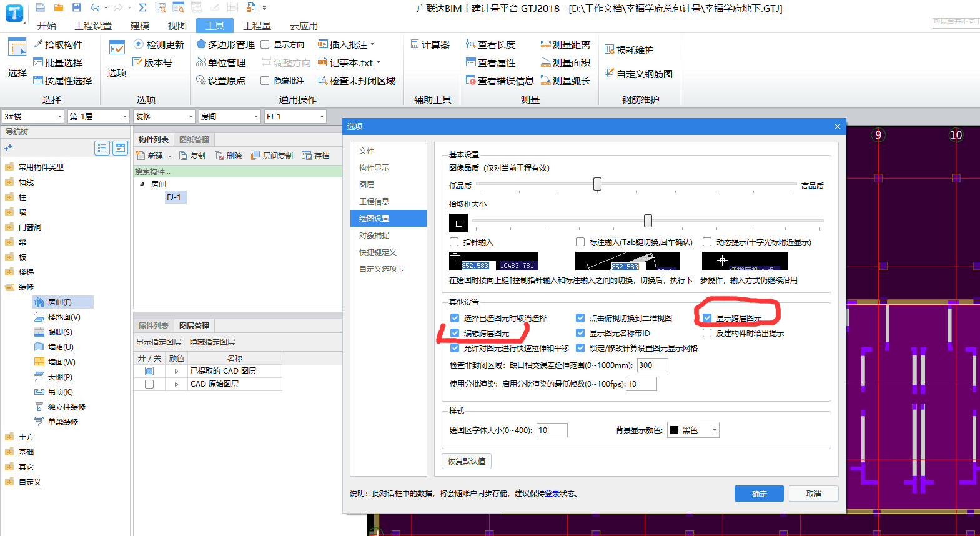
Task: Select 测量距离 measure distance tool
Action: click(565, 44)
